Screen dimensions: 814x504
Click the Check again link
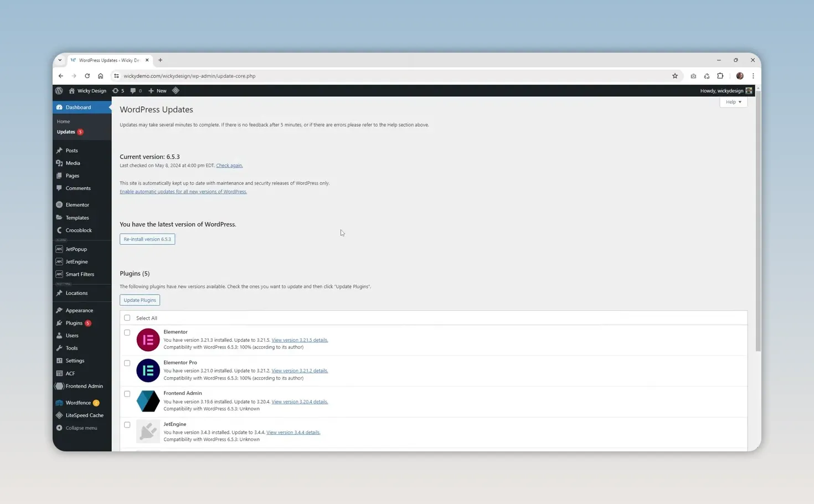pyautogui.click(x=229, y=166)
